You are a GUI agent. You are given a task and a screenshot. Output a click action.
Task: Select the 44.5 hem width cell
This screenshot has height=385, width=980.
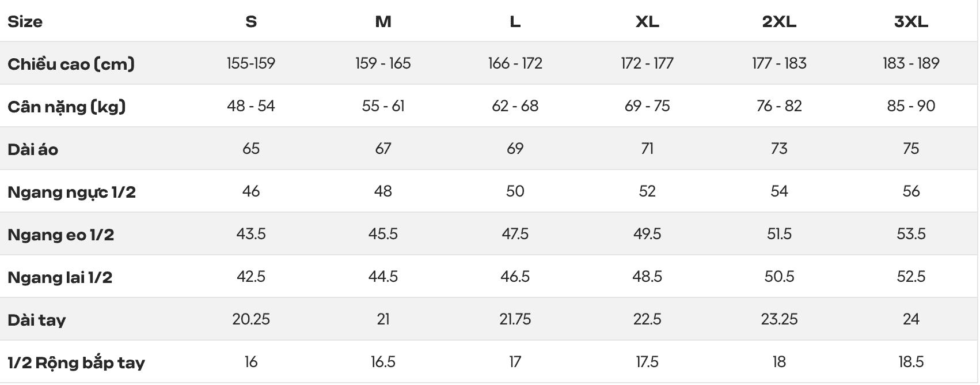point(383,276)
